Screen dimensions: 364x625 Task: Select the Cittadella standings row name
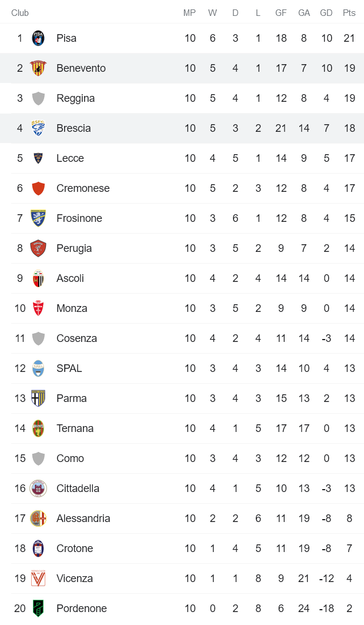[x=78, y=488]
